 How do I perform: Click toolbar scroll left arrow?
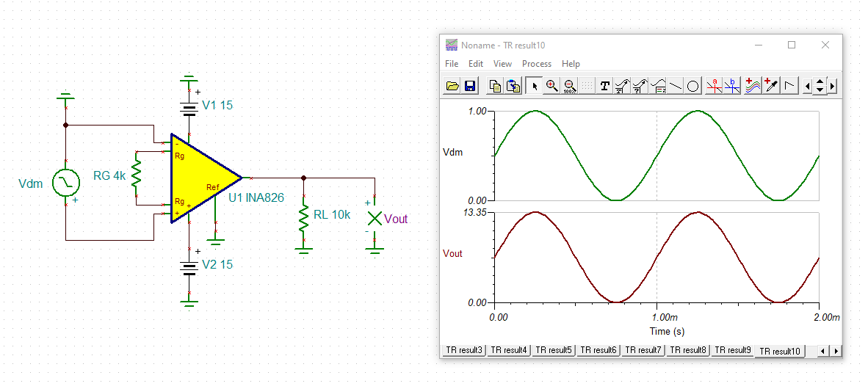click(x=809, y=87)
